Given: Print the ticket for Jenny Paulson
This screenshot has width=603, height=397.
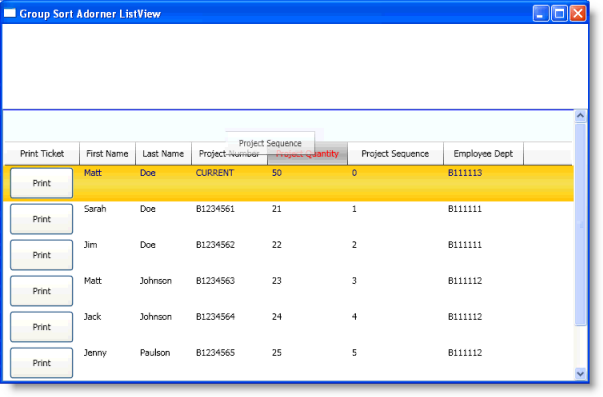Looking at the screenshot, I should coord(42,363).
